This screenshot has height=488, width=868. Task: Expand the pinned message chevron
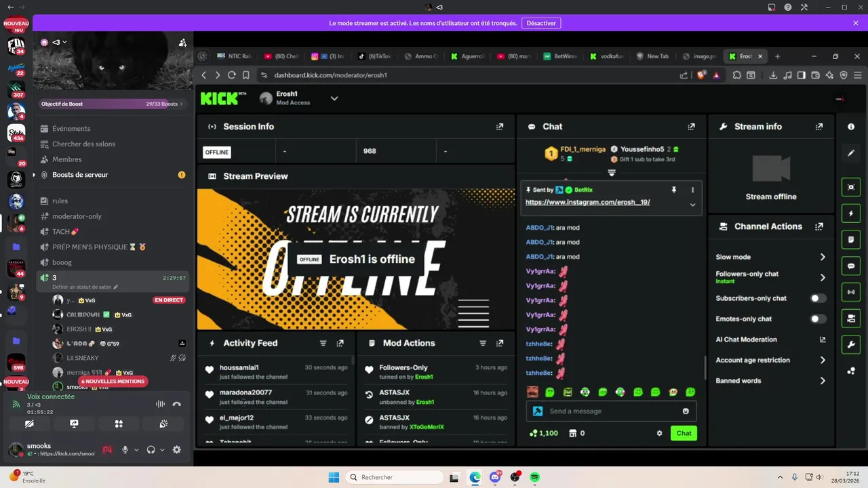(692, 204)
